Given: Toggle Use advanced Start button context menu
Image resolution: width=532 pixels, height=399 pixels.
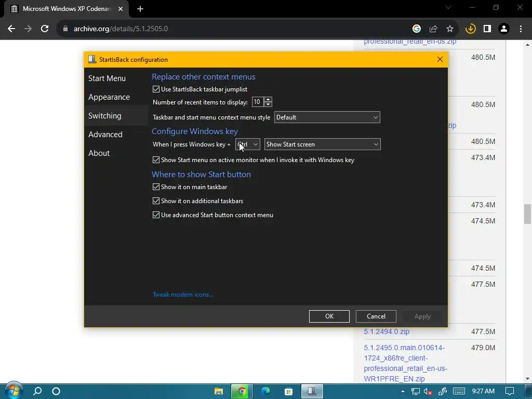Looking at the screenshot, I should [156, 215].
